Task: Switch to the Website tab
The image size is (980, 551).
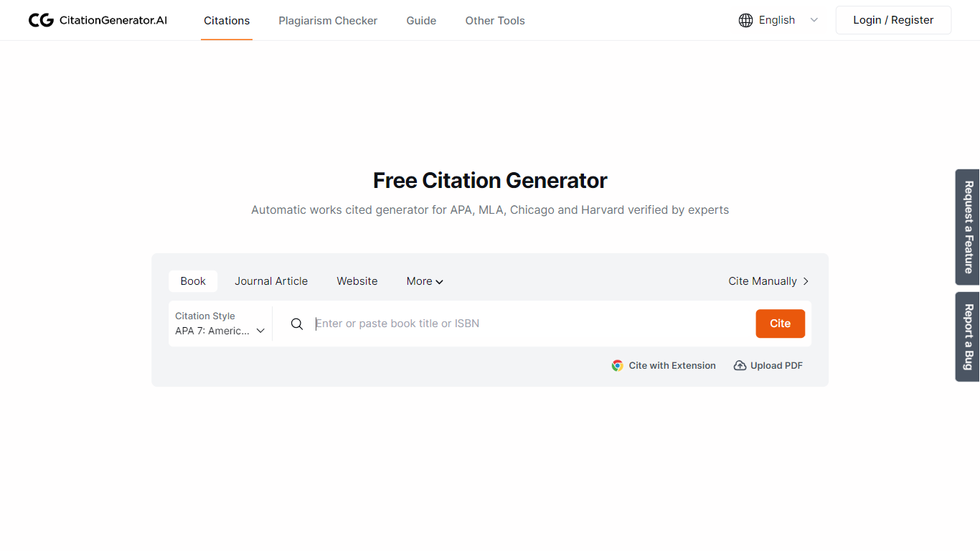Action: (357, 281)
